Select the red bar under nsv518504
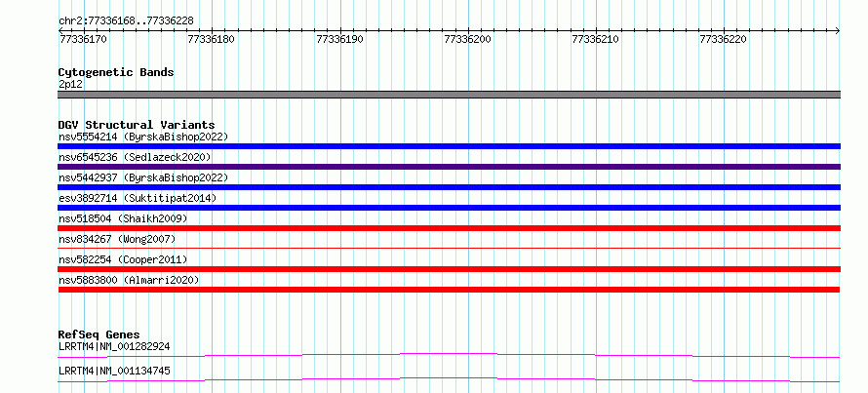 [x=449, y=228]
